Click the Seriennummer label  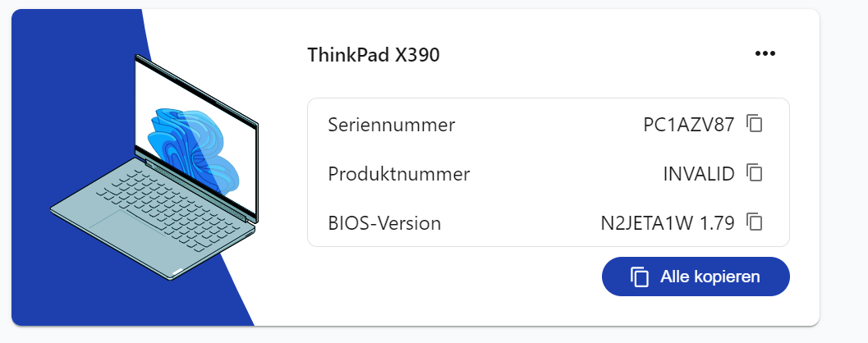(392, 125)
